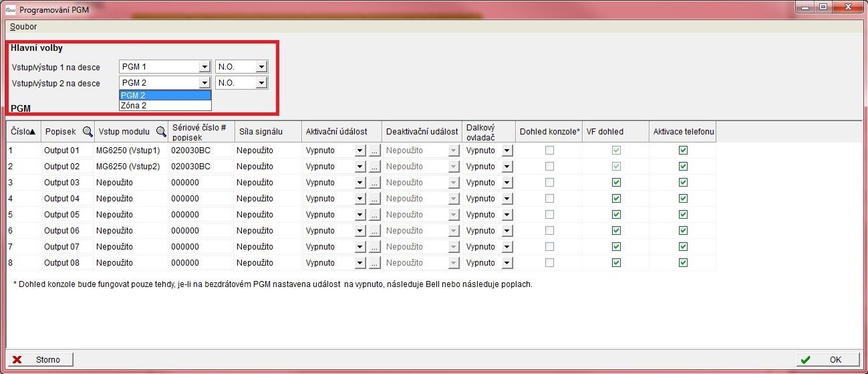Click the application icon in title bar
Image resolution: width=868 pixels, height=374 pixels.
[x=10, y=10]
